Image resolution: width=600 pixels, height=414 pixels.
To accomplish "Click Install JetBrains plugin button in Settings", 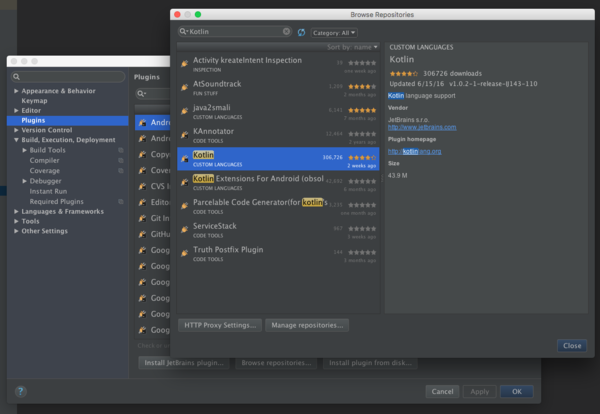I will 184,363.
